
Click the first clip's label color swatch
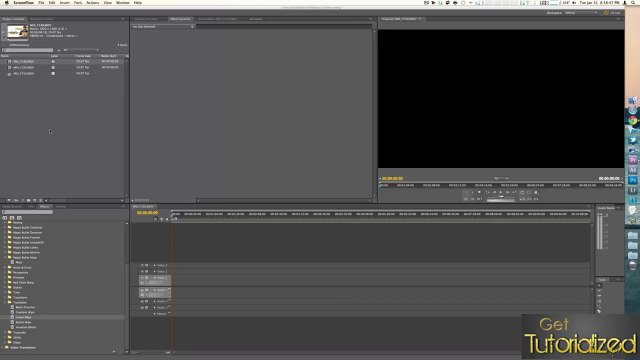(53, 62)
